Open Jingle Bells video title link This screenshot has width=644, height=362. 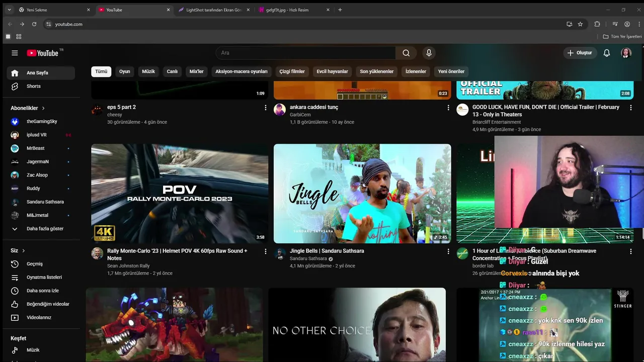point(327,251)
